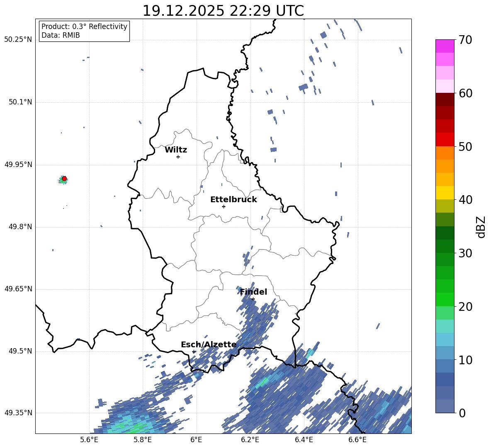Click the Wiltz city label
The width and height of the screenshot is (491, 448).
pyautogui.click(x=176, y=150)
